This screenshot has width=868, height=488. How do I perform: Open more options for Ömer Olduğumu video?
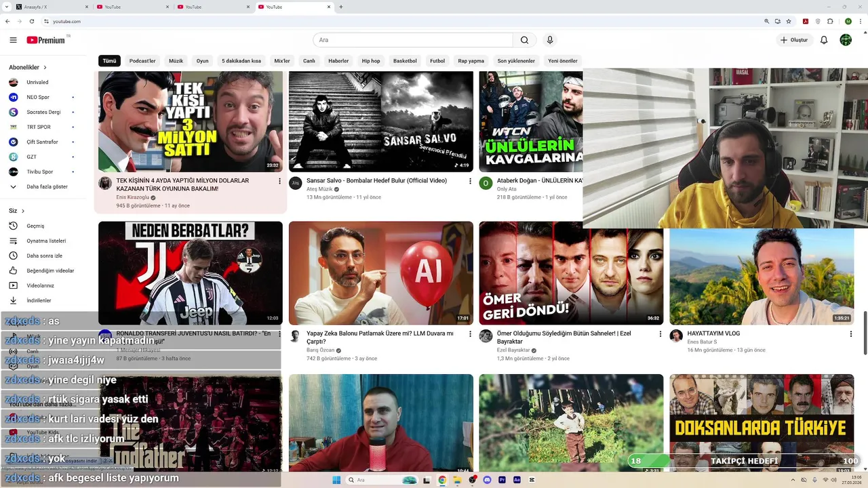coord(660,333)
